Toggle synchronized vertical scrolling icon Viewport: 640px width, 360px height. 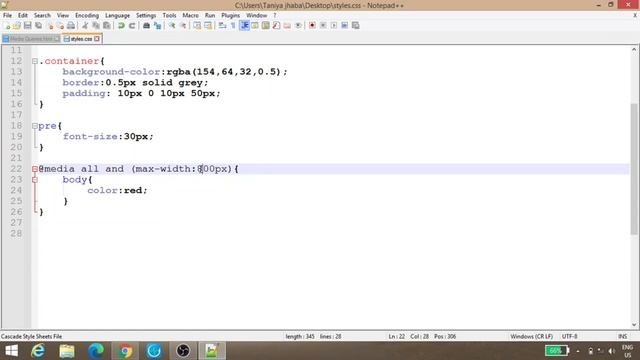click(x=197, y=26)
